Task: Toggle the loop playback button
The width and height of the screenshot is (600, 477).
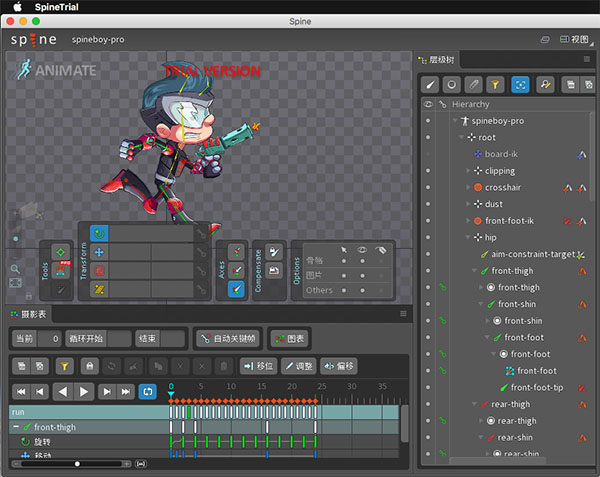Action: coord(148,392)
